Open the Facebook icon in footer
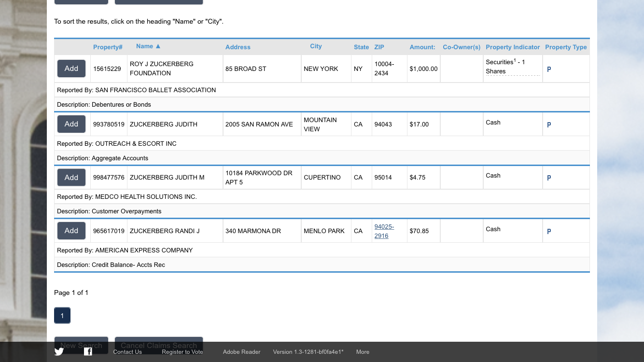The image size is (644, 362). pos(88,351)
